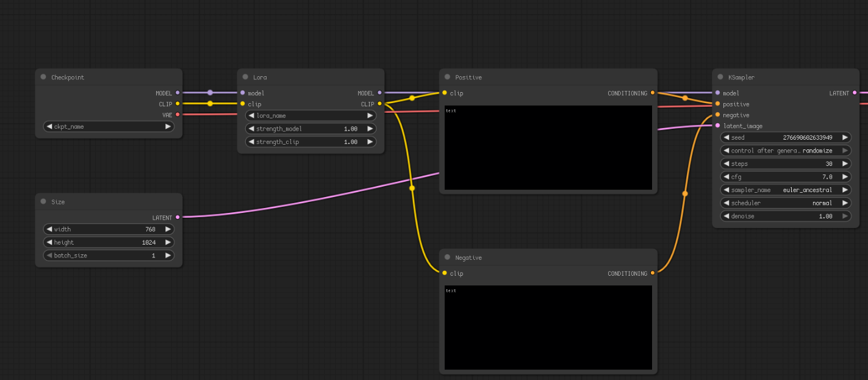Collapse the Negative node via its title dot
Image resolution: width=868 pixels, height=380 pixels.
coord(447,257)
